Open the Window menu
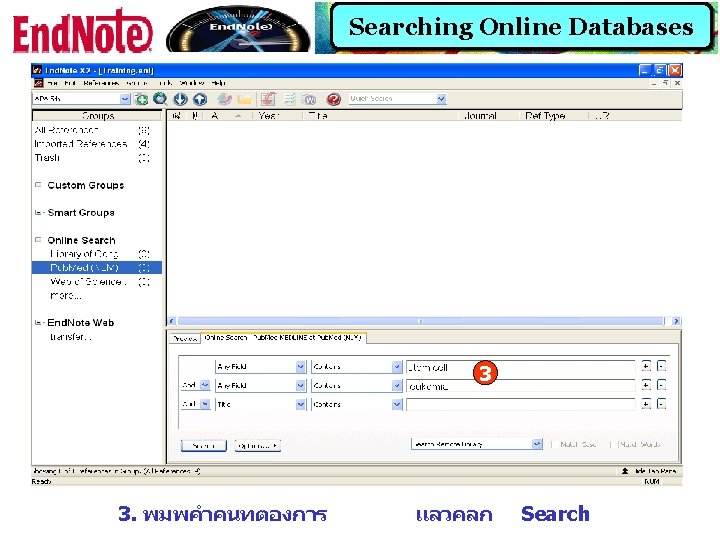720x540 pixels. click(192, 83)
